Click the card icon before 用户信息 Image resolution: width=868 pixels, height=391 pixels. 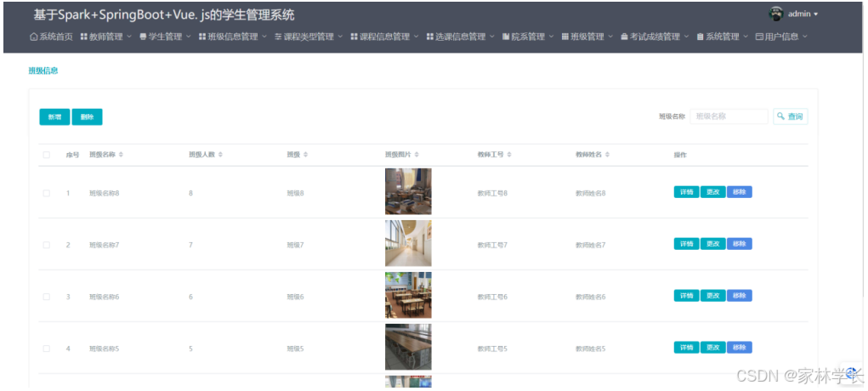759,37
